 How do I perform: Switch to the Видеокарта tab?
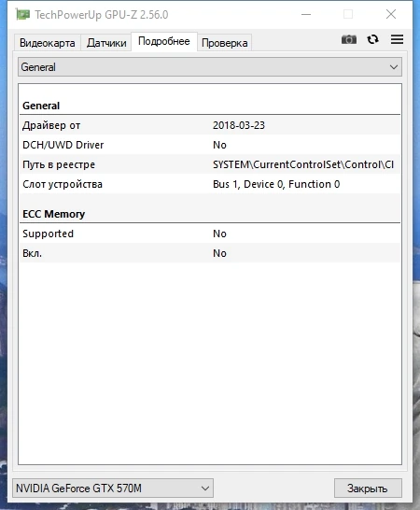tap(48, 43)
